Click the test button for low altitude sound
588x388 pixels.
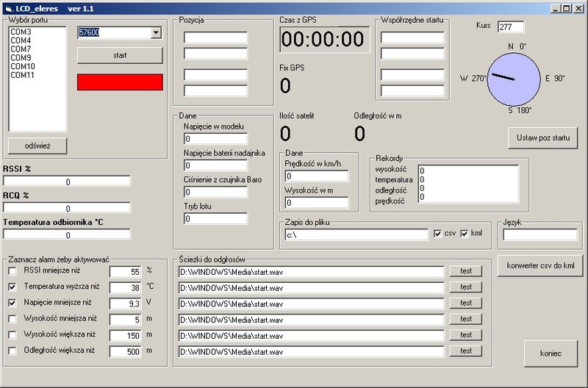466,319
